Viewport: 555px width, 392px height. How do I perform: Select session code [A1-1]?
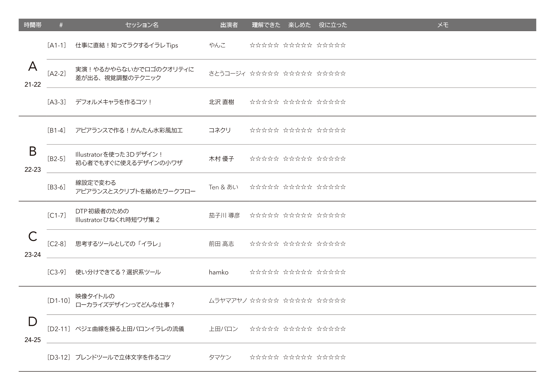pos(57,45)
